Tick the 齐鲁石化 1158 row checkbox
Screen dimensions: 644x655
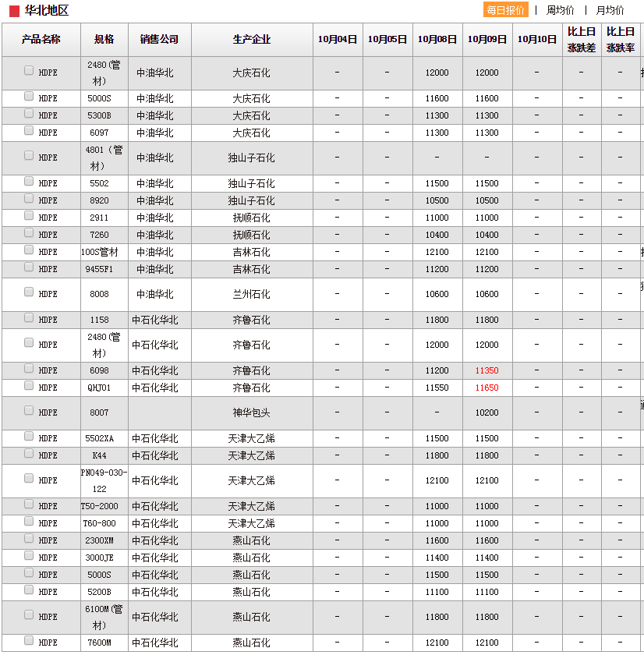point(29,317)
